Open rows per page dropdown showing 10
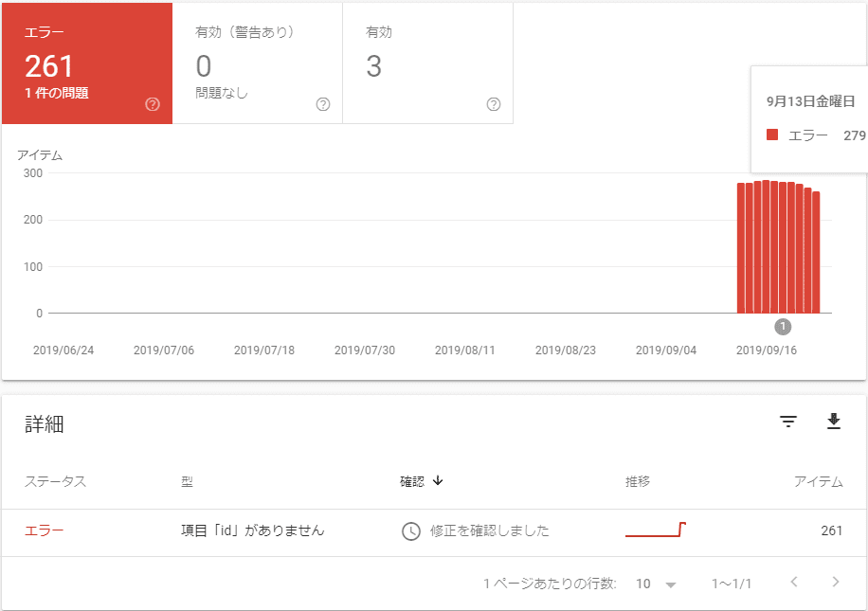 click(x=657, y=584)
